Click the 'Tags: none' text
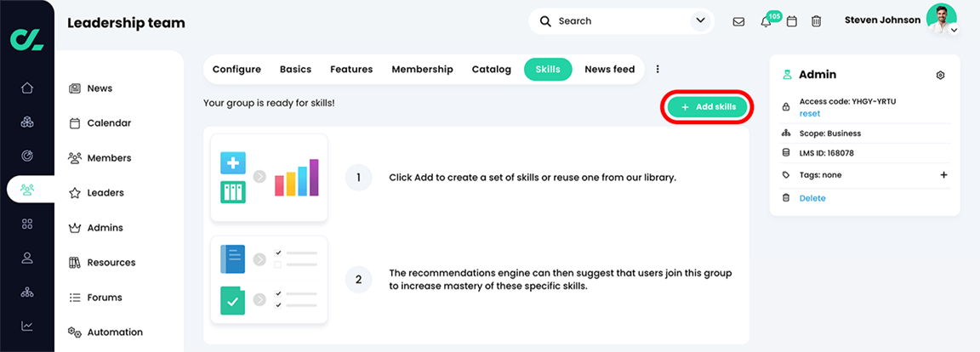 pyautogui.click(x=820, y=175)
